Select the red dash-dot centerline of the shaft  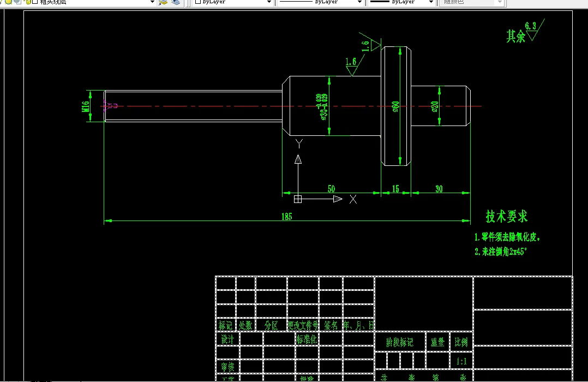click(x=292, y=106)
